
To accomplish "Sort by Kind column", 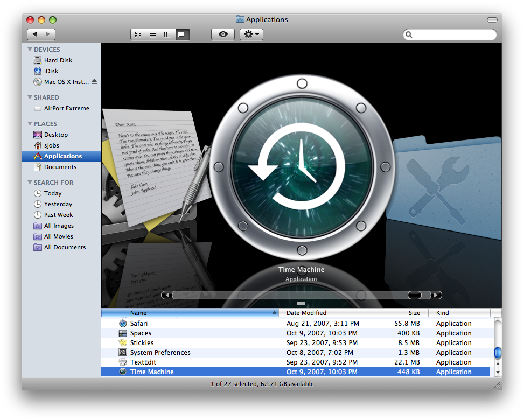I will pos(459,313).
